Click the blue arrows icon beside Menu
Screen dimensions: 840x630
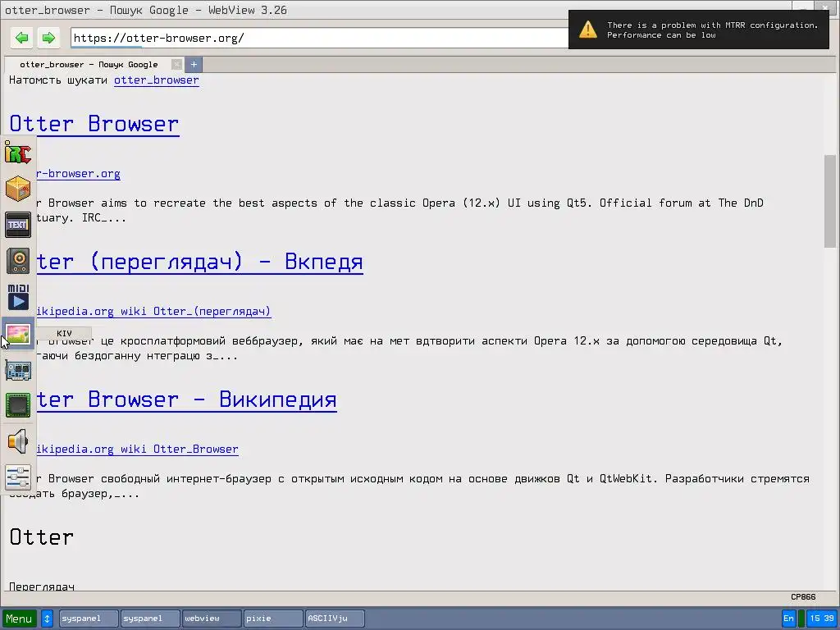click(x=47, y=619)
